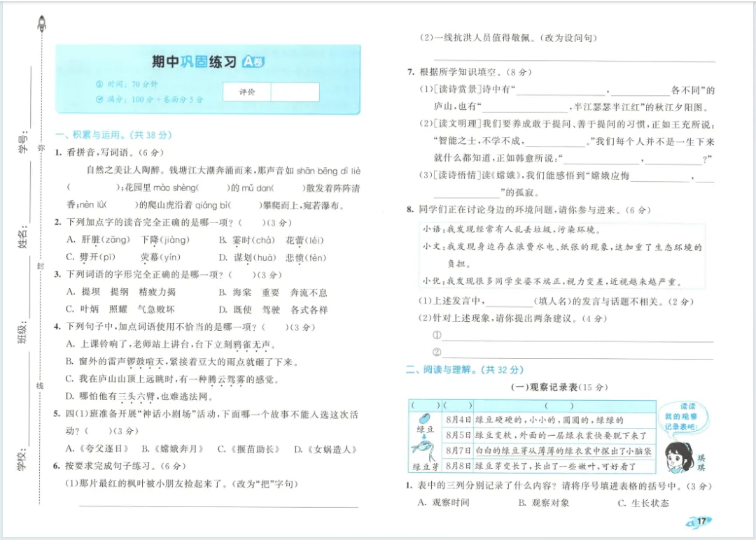Click the check icon beside "满分: 100 分"
This screenshot has height=540, width=756.
[x=99, y=99]
